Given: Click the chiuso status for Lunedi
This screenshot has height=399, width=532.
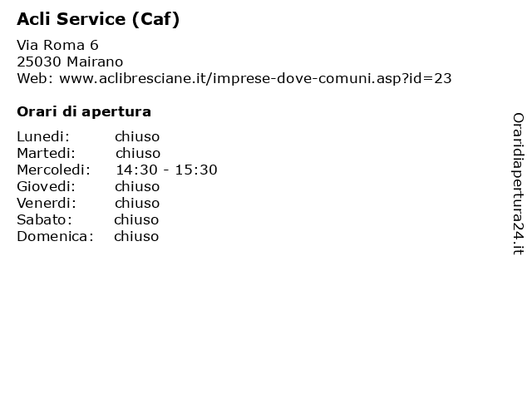Looking at the screenshot, I should (137, 136).
